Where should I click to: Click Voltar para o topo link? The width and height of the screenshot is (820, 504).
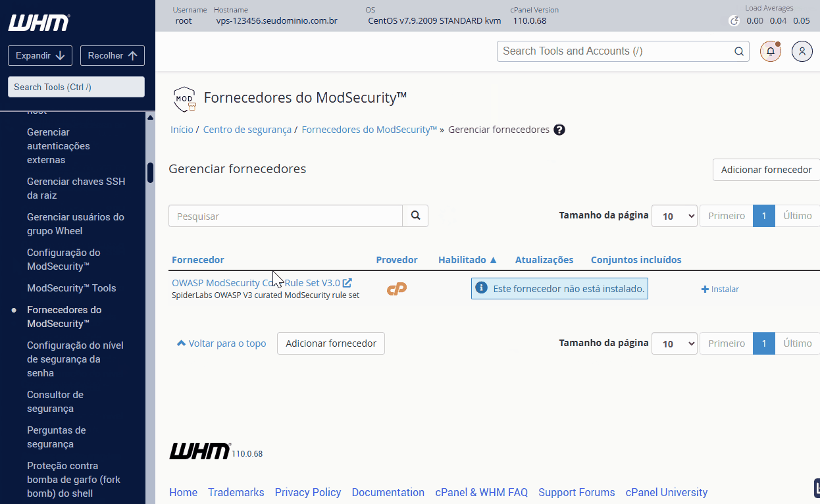[x=222, y=343]
